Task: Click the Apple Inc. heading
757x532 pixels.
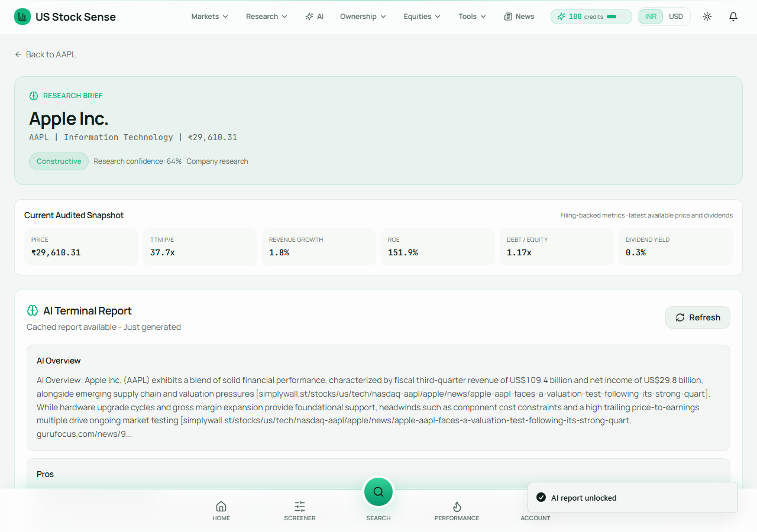Action: coord(69,119)
